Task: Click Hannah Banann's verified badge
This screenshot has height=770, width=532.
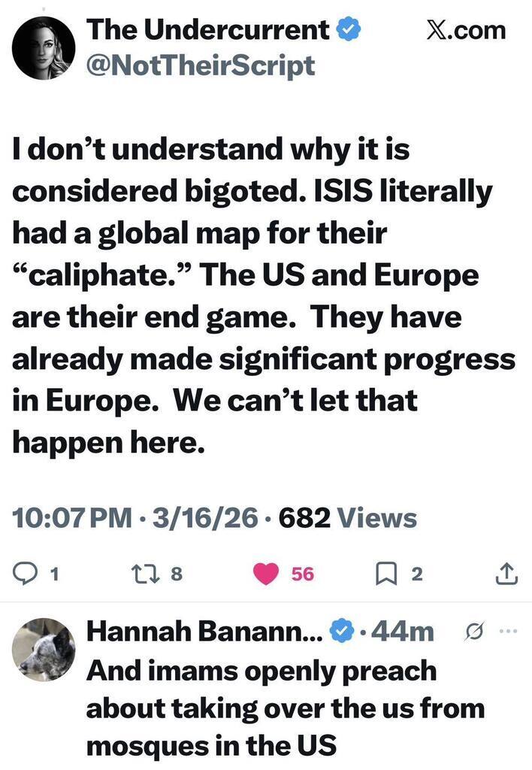Action: pyautogui.click(x=343, y=632)
